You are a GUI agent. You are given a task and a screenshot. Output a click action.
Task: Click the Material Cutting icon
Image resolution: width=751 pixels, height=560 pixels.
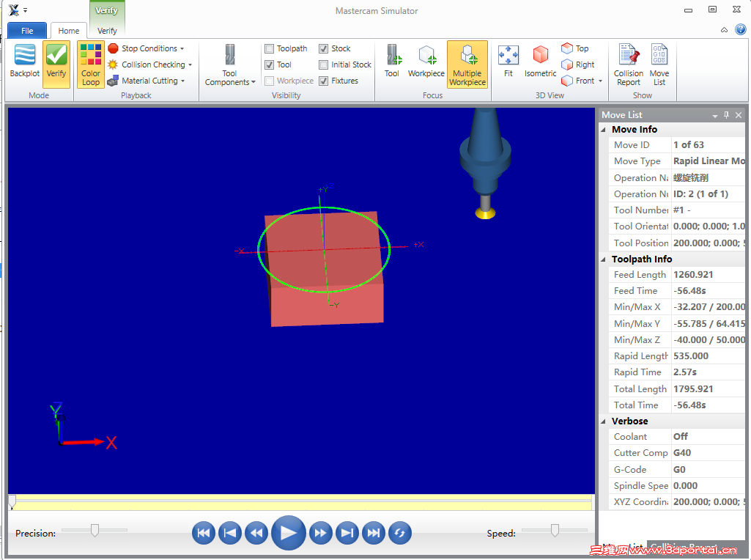(113, 81)
